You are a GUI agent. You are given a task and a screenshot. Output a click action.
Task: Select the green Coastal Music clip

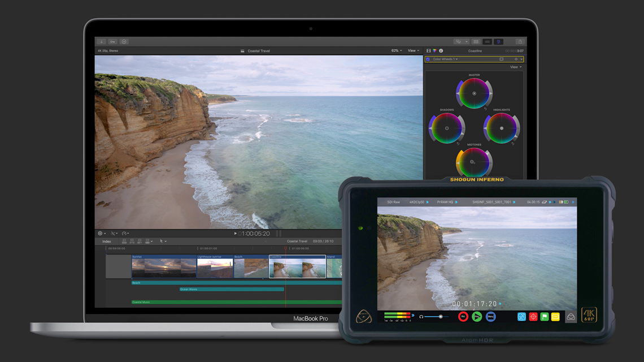(x=236, y=302)
